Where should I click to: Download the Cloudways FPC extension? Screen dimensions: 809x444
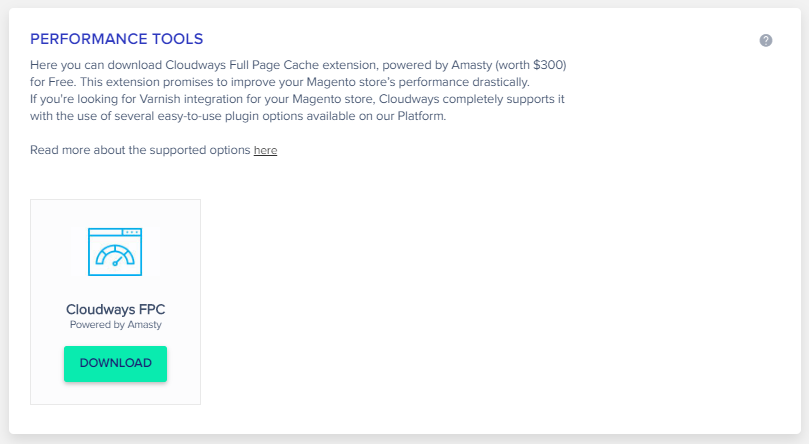(x=116, y=364)
